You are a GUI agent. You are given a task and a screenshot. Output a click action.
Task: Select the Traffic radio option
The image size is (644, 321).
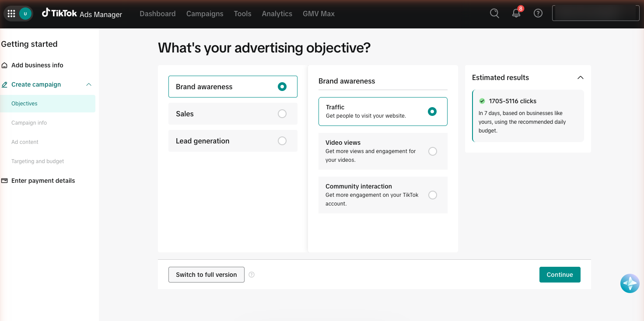432,112
